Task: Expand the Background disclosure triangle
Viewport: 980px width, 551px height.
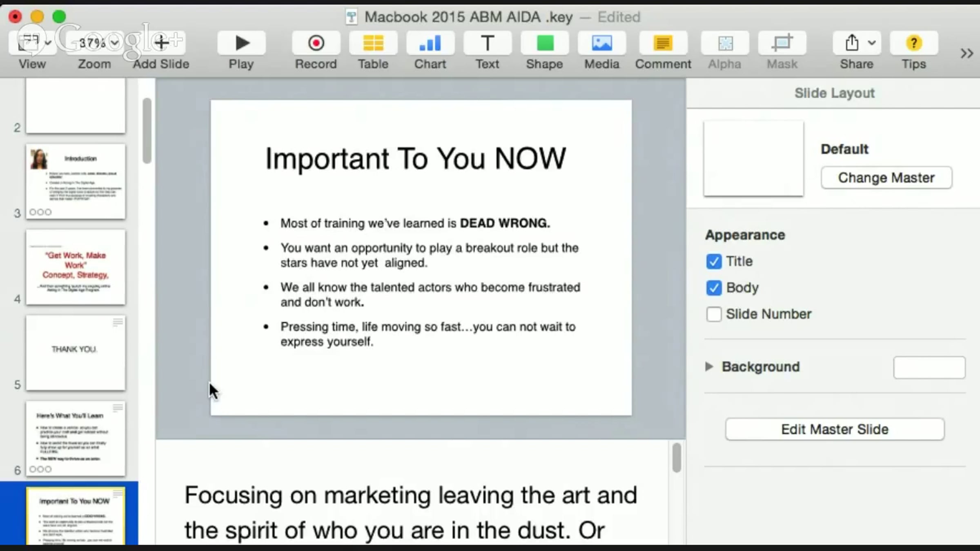Action: (x=709, y=367)
